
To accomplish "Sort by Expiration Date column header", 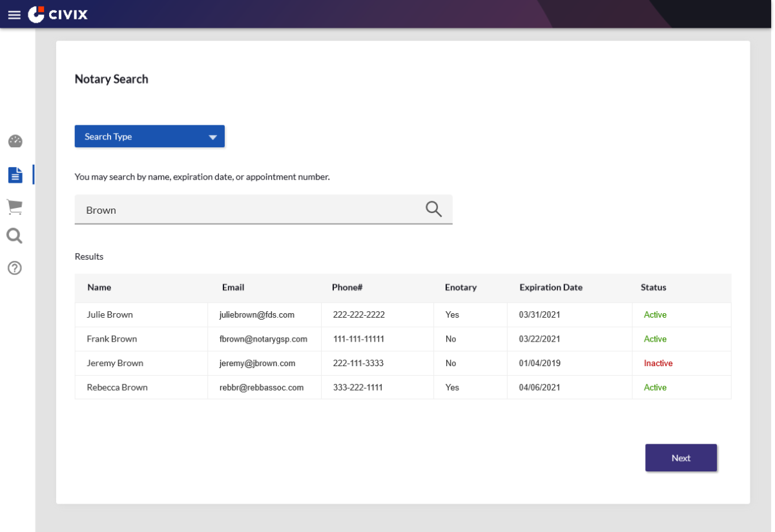I will (550, 287).
